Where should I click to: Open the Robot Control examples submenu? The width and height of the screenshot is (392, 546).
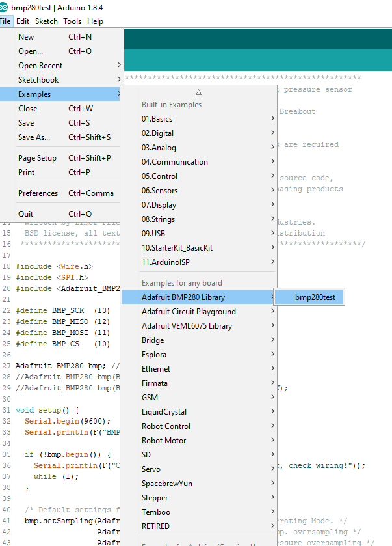[x=199, y=426]
